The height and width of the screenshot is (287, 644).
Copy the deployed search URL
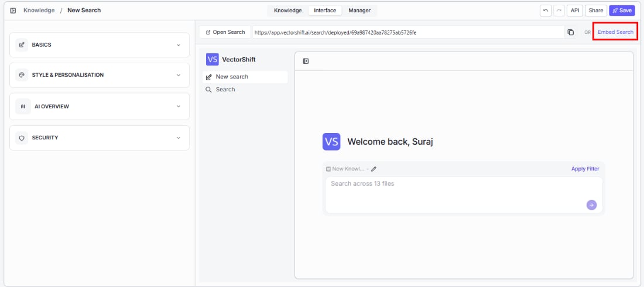pyautogui.click(x=570, y=32)
